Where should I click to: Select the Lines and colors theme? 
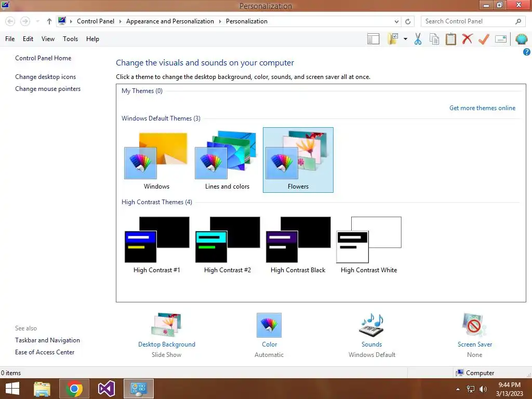pos(228,160)
